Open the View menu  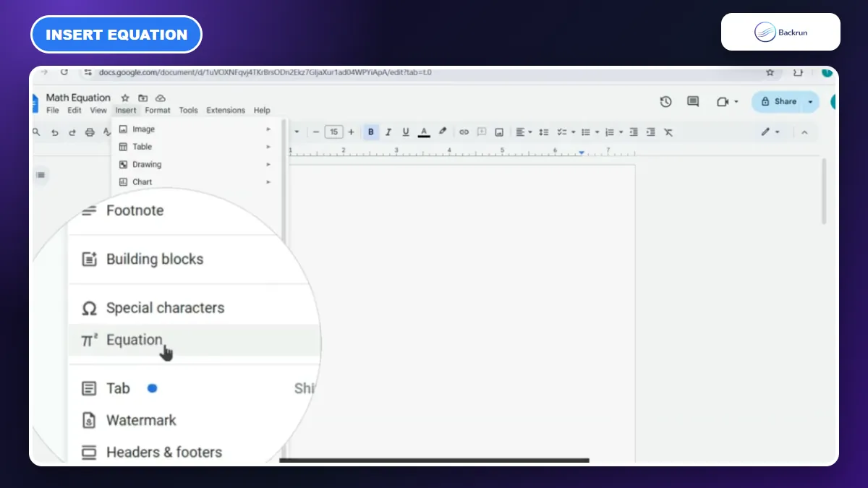98,111
